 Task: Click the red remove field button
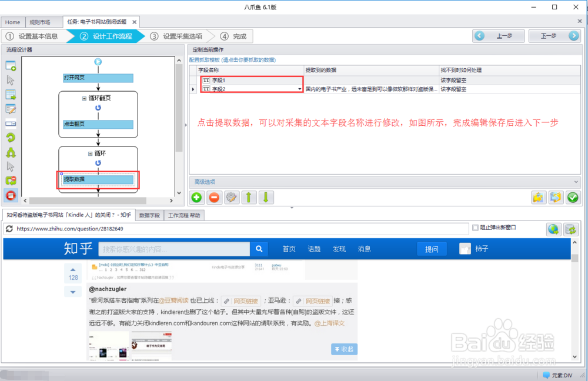click(x=214, y=197)
